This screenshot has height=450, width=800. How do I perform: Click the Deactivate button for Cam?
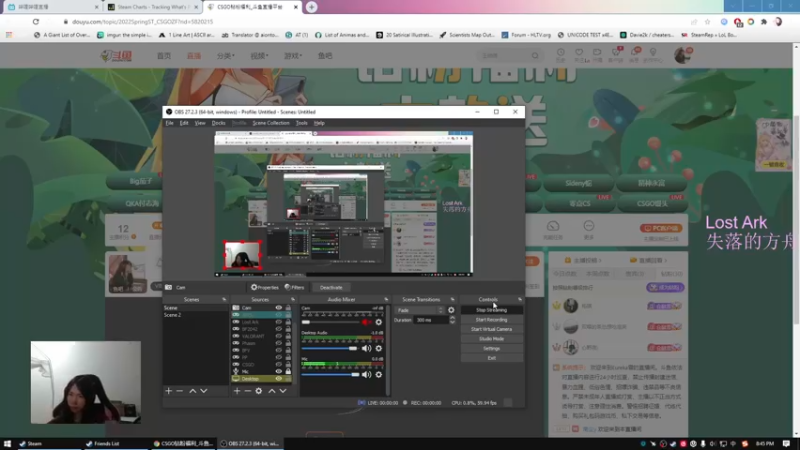click(331, 288)
